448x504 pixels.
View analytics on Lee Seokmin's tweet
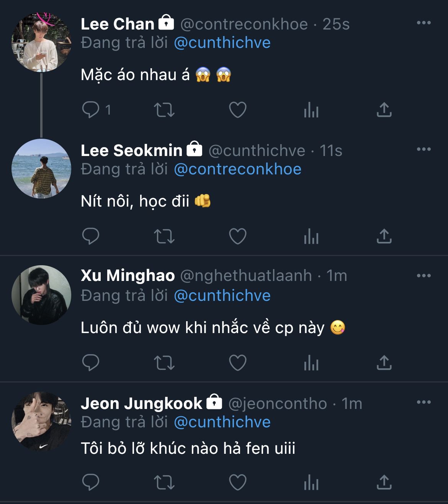point(311,236)
